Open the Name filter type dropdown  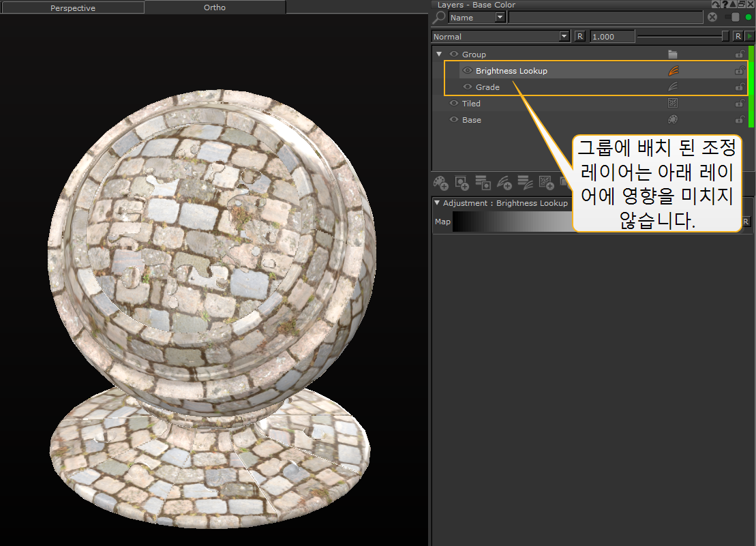pos(500,18)
